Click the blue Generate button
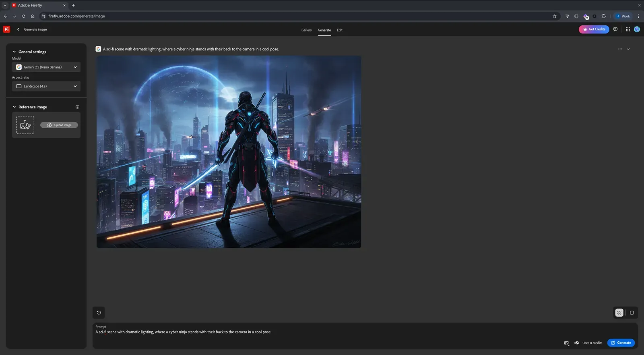This screenshot has height=355, width=644. click(621, 343)
